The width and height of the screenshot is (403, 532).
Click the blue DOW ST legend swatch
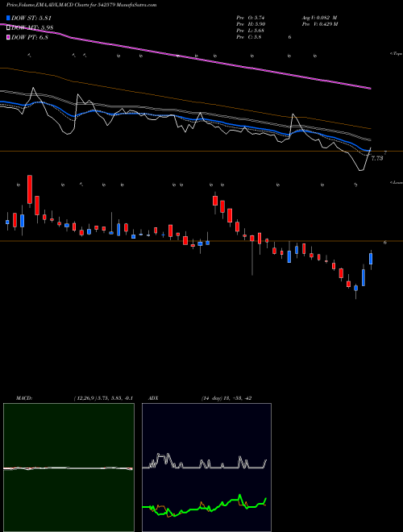(9, 18)
